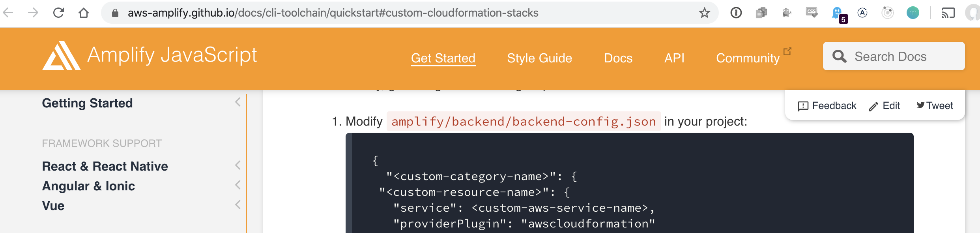Open the gray circular target extension icon
This screenshot has width=980, height=233.
pyautogui.click(x=888, y=13)
